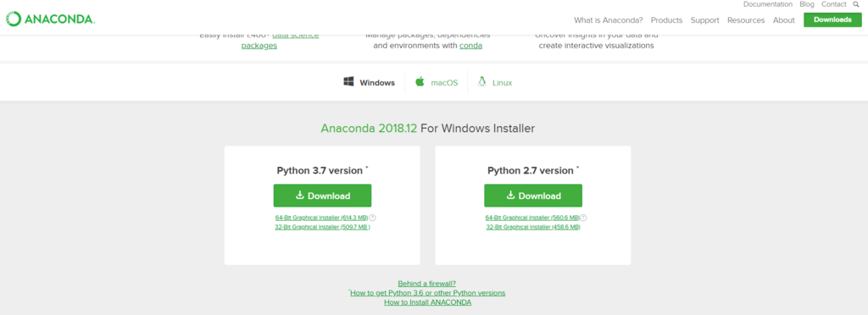The height and width of the screenshot is (315, 868).
Task: Click the conda link
Action: 470,46
